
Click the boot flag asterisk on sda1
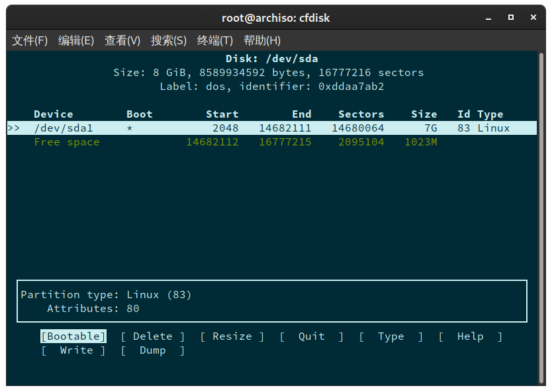tap(130, 128)
